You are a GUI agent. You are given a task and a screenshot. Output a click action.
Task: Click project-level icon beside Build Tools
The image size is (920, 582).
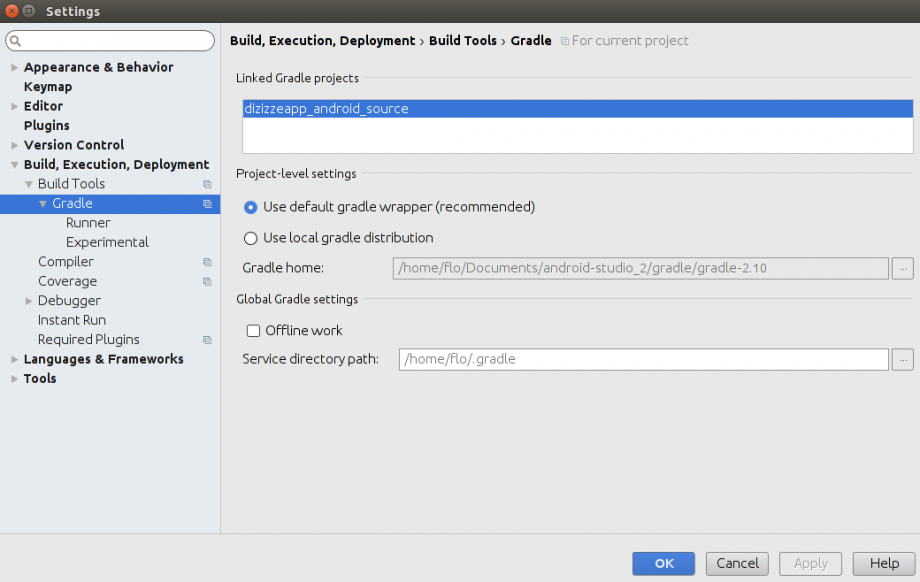tap(207, 185)
